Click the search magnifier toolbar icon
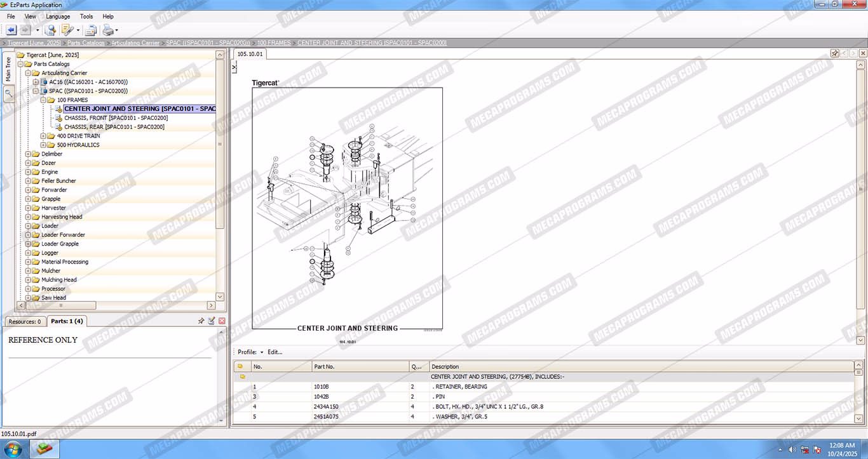Viewport: 868px width, 459px height. (50, 30)
